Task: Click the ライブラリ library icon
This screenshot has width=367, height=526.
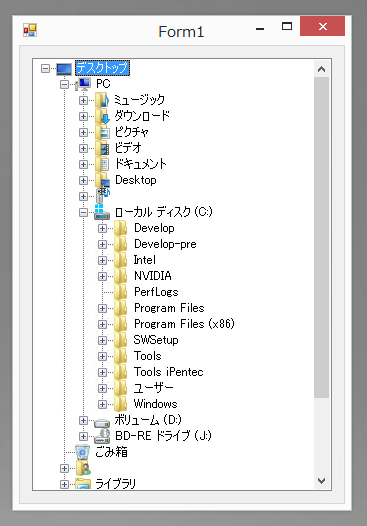Action: (x=83, y=484)
